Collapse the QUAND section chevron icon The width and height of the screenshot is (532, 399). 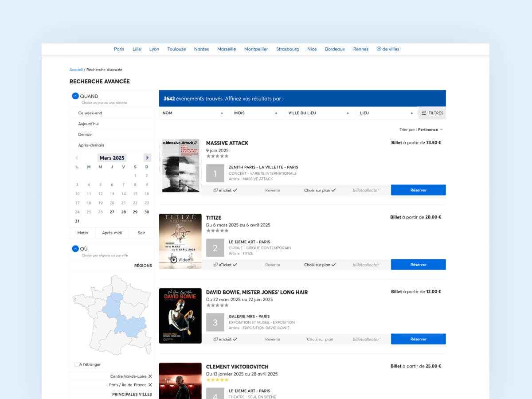point(75,96)
